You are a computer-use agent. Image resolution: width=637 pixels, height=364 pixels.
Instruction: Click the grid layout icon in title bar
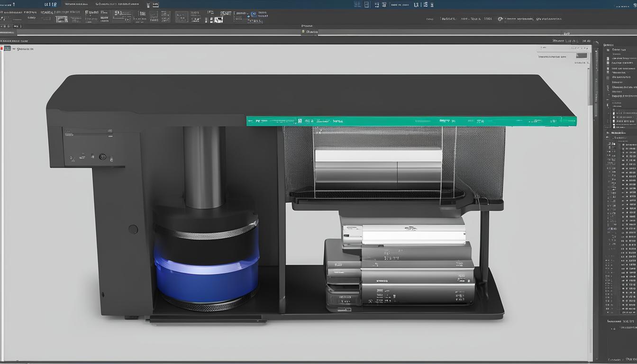[357, 4]
